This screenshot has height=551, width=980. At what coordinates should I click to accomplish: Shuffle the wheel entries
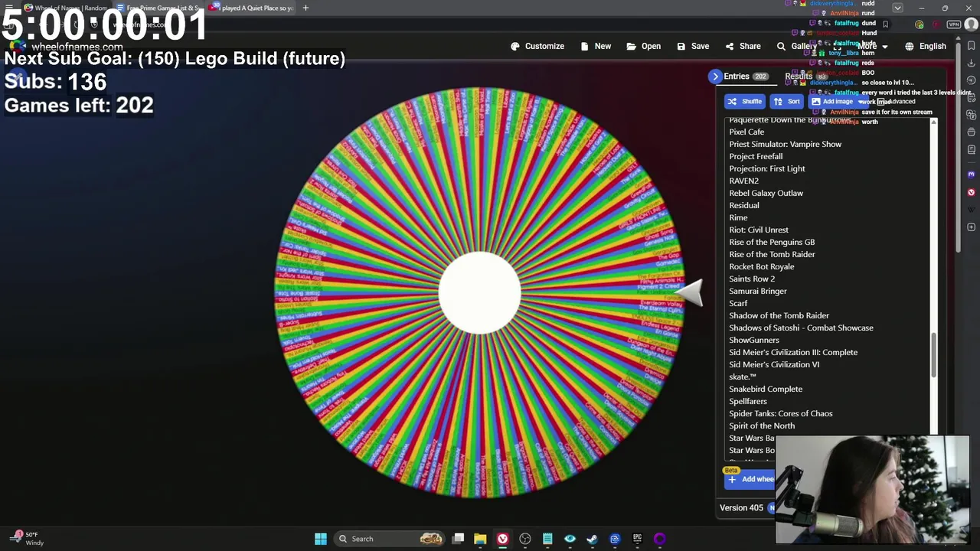744,101
